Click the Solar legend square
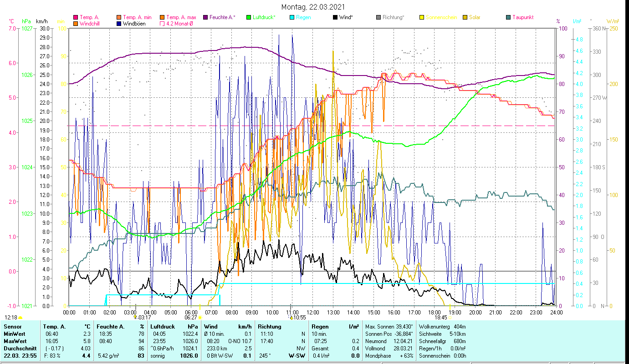The width and height of the screenshot is (629, 364). pos(465,17)
